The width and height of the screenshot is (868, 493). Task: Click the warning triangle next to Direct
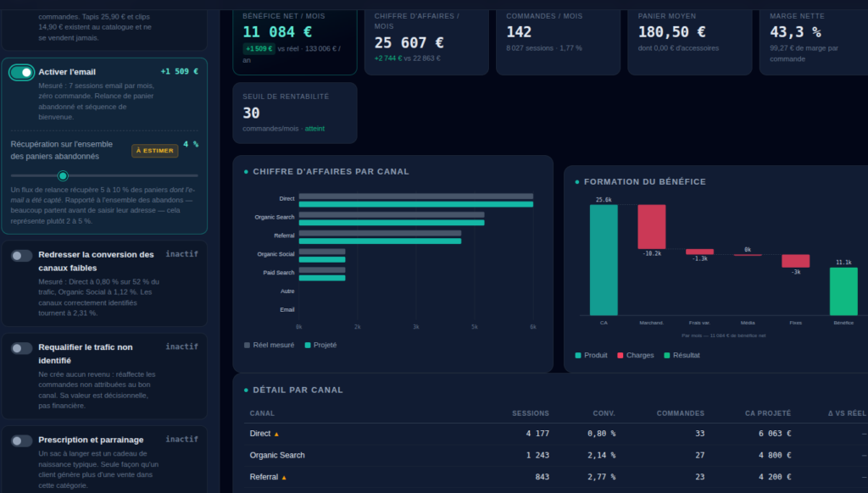click(276, 435)
